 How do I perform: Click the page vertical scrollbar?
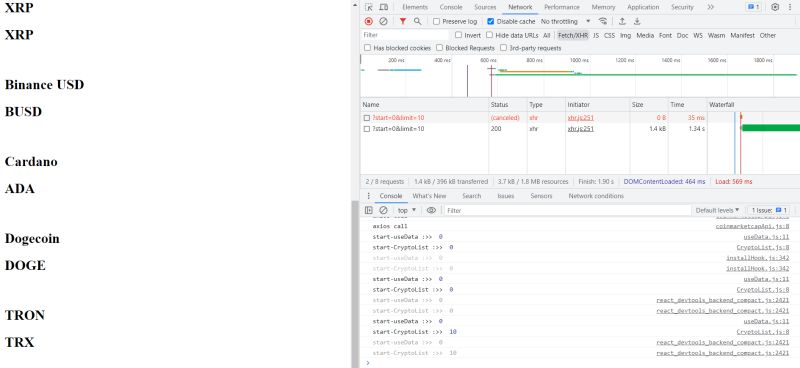354,284
